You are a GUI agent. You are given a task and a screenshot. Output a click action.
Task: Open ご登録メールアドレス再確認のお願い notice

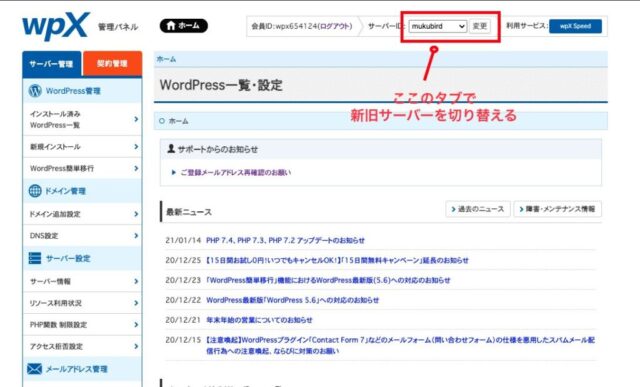(236, 173)
